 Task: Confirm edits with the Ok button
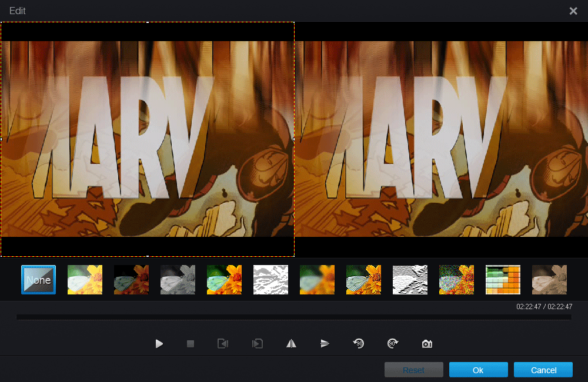click(479, 370)
